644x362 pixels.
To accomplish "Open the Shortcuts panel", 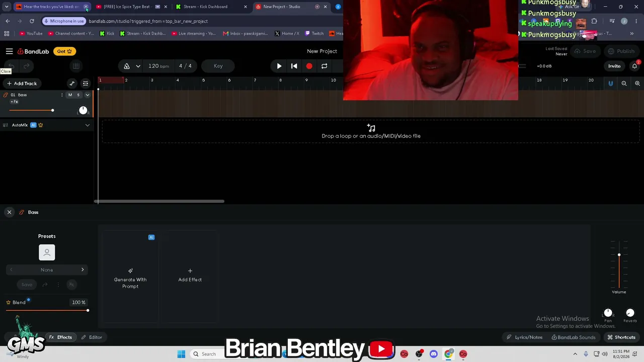I will tap(621, 337).
